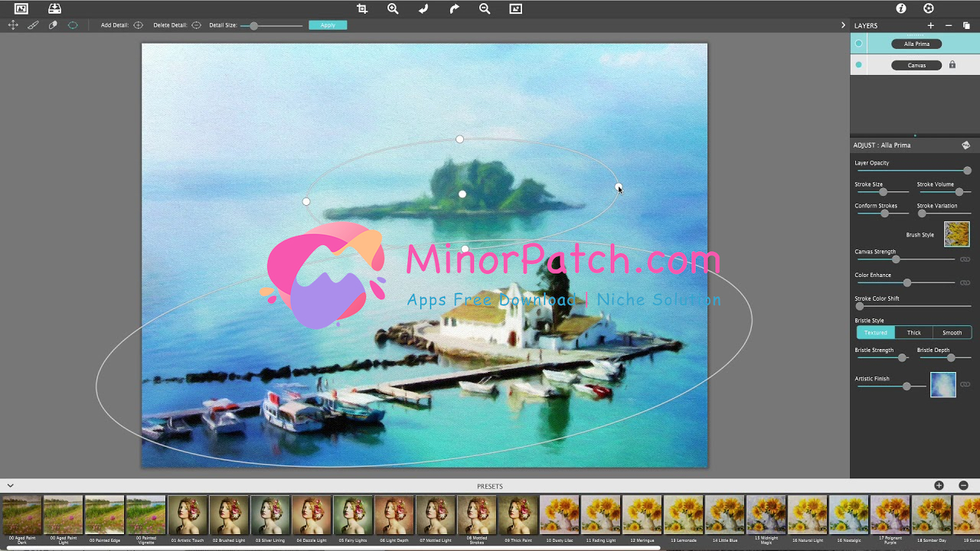This screenshot has width=980, height=551.
Task: Click the Delete Detail ellipse icon
Action: pos(197,25)
